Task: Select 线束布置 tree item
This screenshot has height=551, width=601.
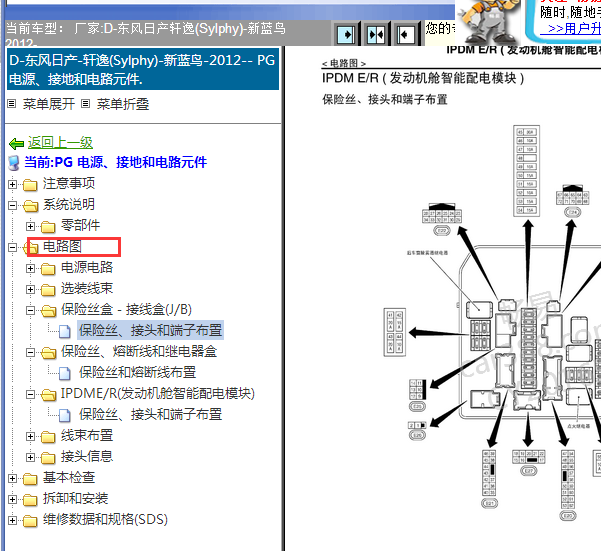Action: pyautogui.click(x=87, y=435)
